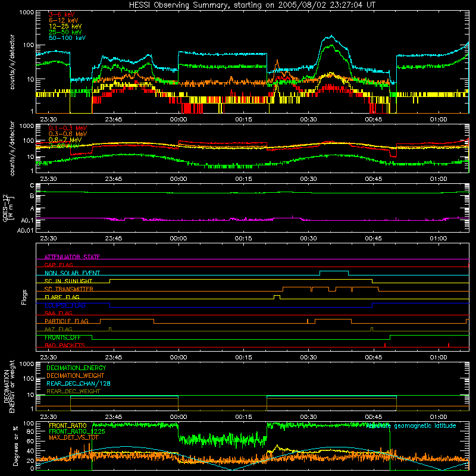This screenshot has width=476, height=476.
Task: Click the SC_IN_SUNLIGHT flag label
Action: (x=68, y=281)
